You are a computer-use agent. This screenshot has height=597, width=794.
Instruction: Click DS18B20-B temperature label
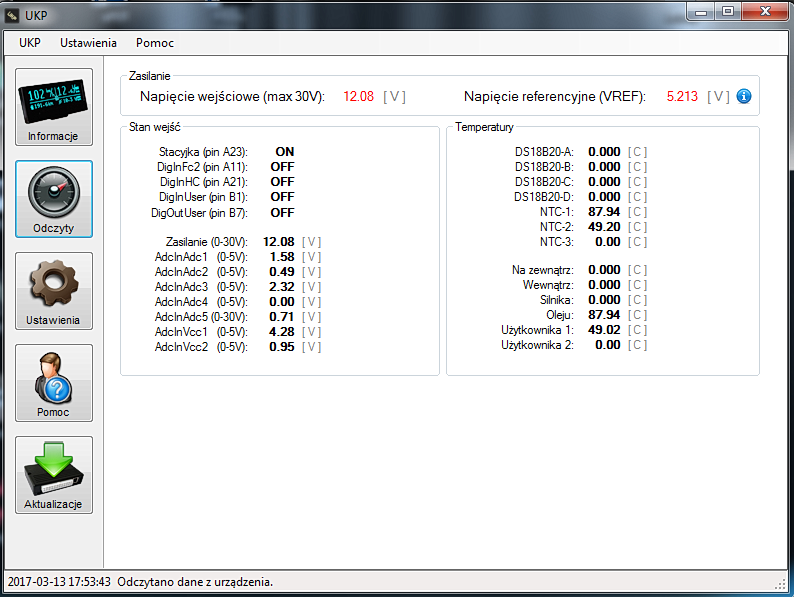pos(544,167)
